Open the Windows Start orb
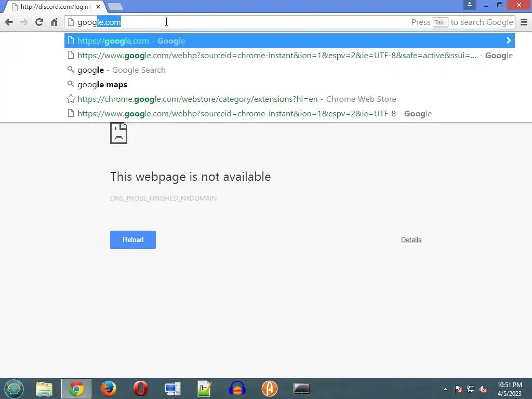532x399 pixels. click(x=14, y=389)
